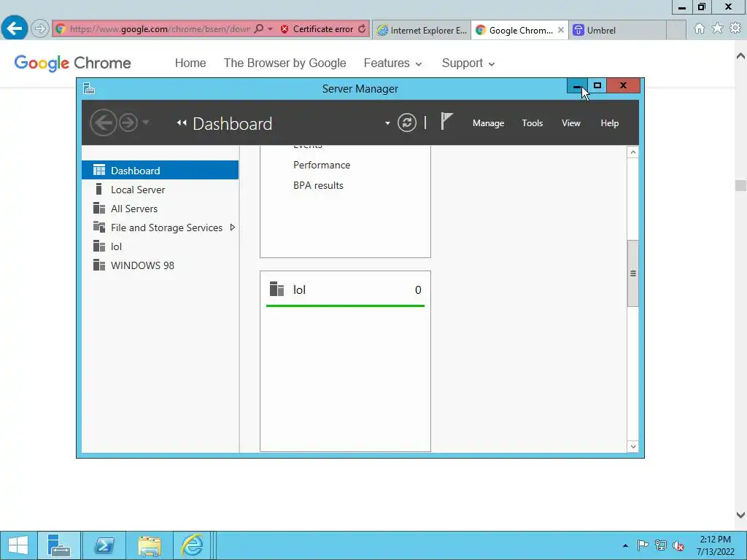The width and height of the screenshot is (747, 560).
Task: Click the double-arrow before Dashboard breadcrumb
Action: [x=181, y=122]
